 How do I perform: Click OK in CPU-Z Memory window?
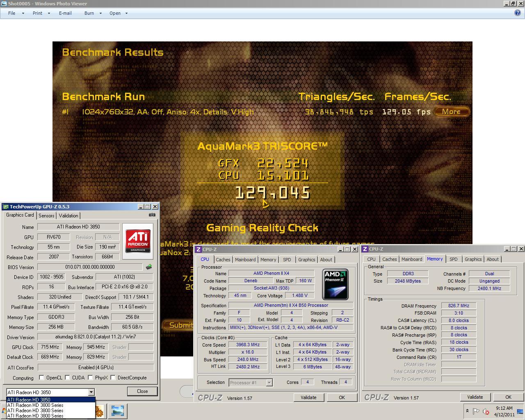click(508, 397)
